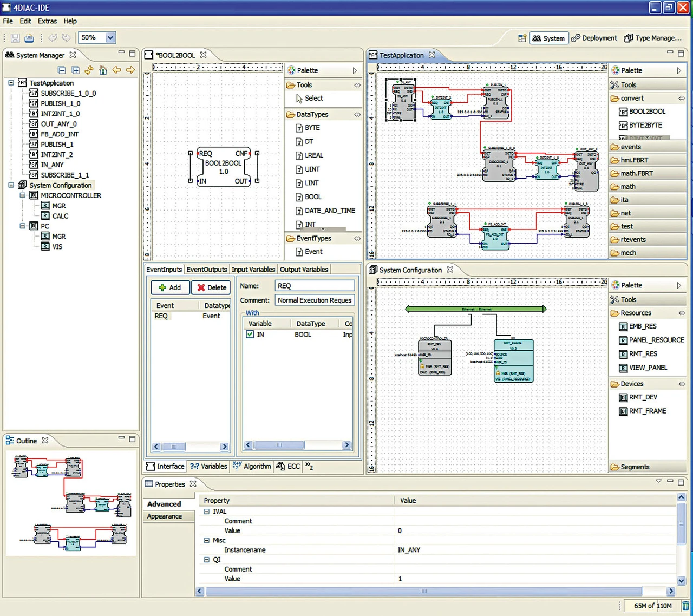This screenshot has width=693, height=616.
Task: Collapse the System Configuration tree node
Action: click(x=11, y=185)
